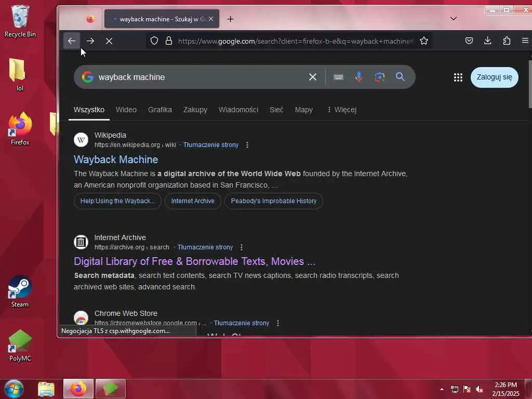This screenshot has height=399, width=532.
Task: Click the Wikipedia favicon in results
Action: [81, 140]
